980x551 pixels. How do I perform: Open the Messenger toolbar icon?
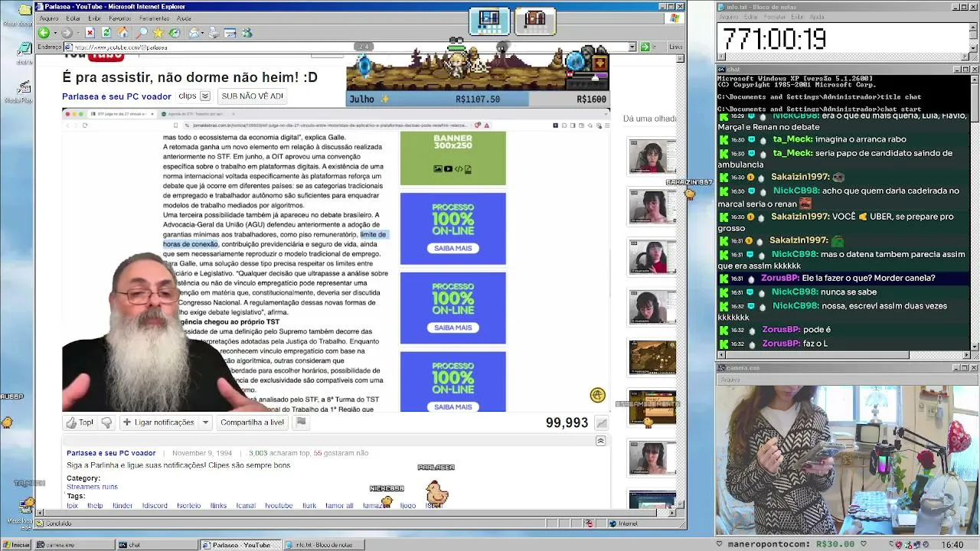click(x=247, y=33)
